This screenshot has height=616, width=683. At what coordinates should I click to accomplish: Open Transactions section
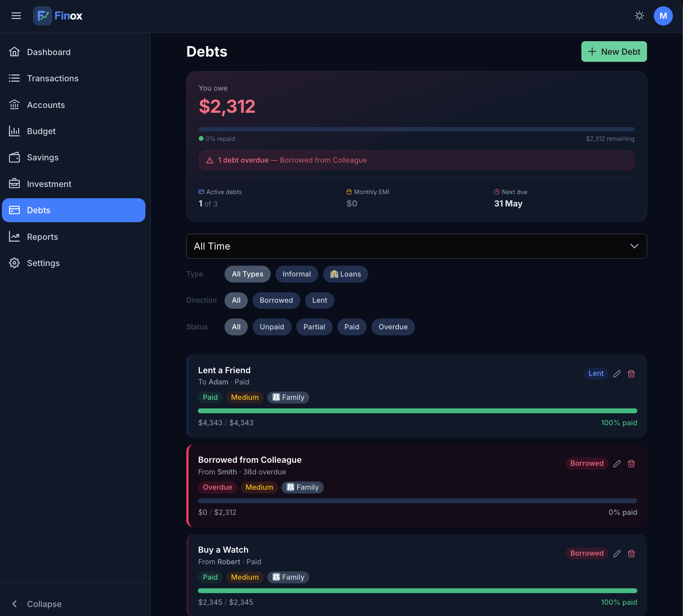point(73,78)
